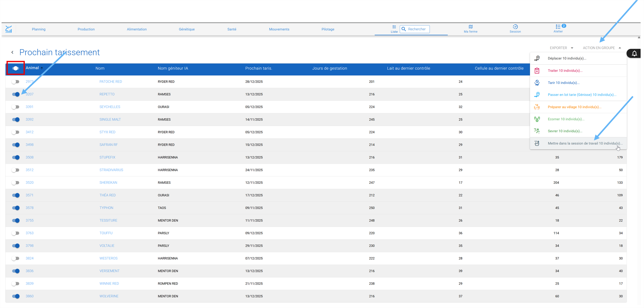644x308 pixels.
Task: Open the Session icon
Action: click(515, 27)
